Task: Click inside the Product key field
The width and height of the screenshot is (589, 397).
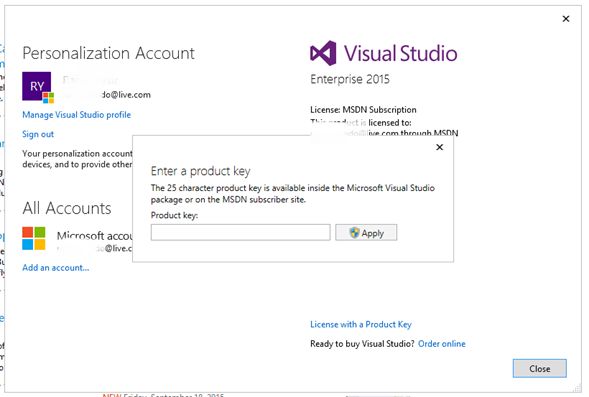Action: (x=241, y=232)
